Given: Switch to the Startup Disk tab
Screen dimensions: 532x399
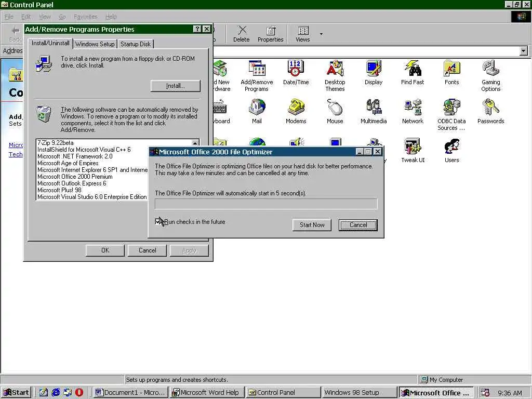Looking at the screenshot, I should click(136, 44).
